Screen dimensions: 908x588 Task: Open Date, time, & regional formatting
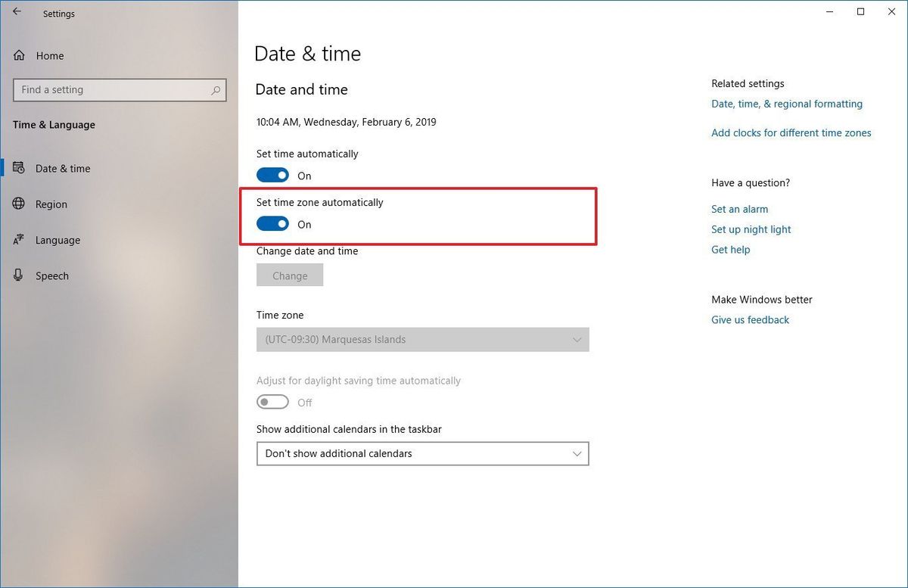pyautogui.click(x=787, y=104)
